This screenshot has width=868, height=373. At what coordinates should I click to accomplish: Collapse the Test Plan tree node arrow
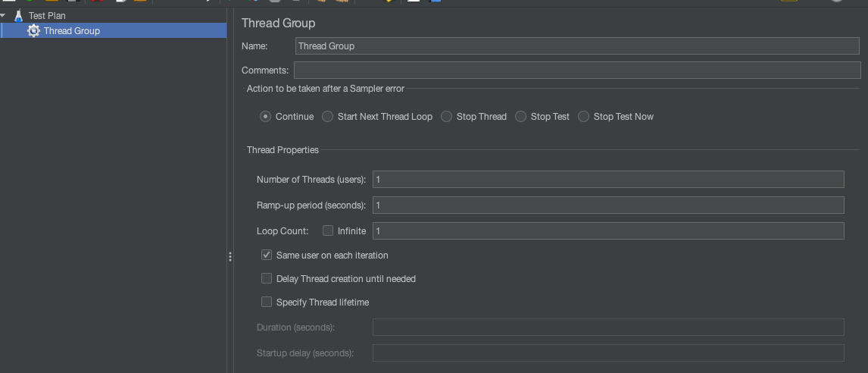(3, 15)
